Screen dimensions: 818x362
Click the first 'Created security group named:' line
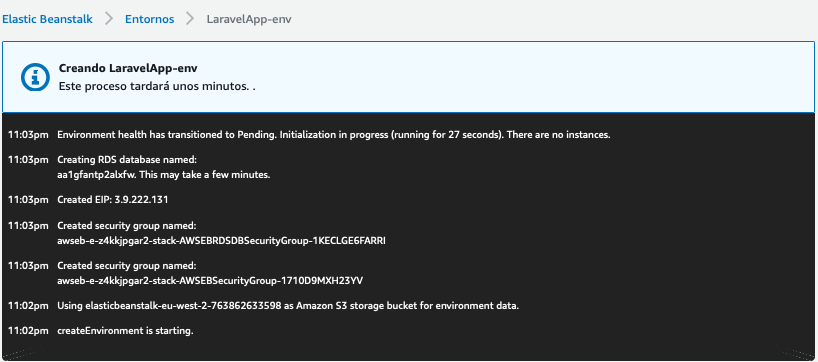click(x=127, y=225)
